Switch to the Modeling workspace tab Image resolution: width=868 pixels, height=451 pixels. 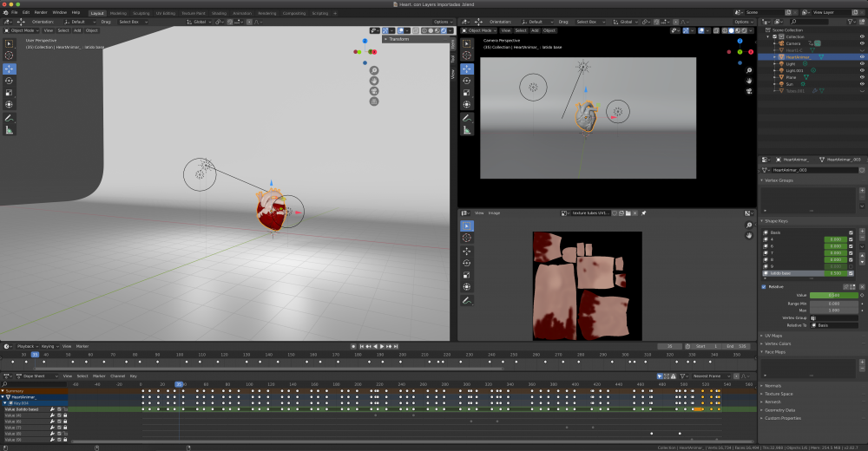pos(118,13)
